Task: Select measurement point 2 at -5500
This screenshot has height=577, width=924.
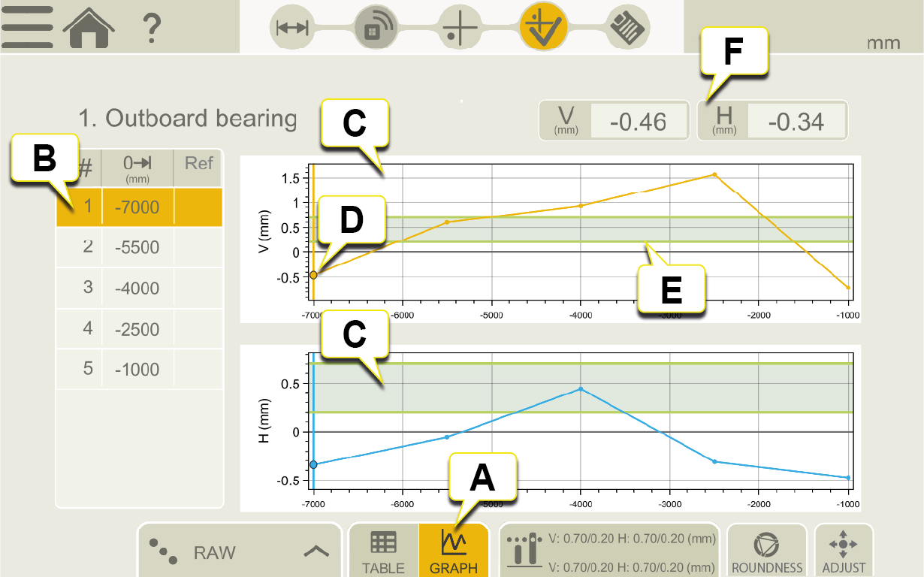Action: click(x=139, y=247)
